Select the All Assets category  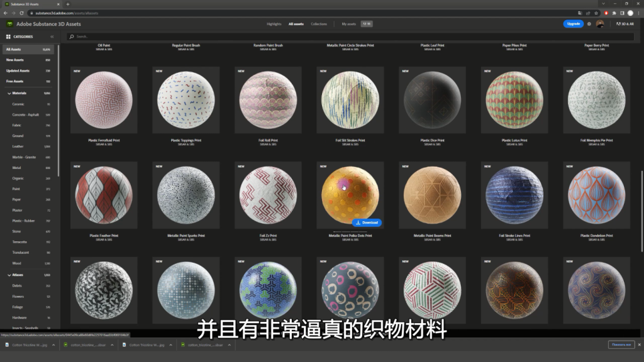pos(28,49)
